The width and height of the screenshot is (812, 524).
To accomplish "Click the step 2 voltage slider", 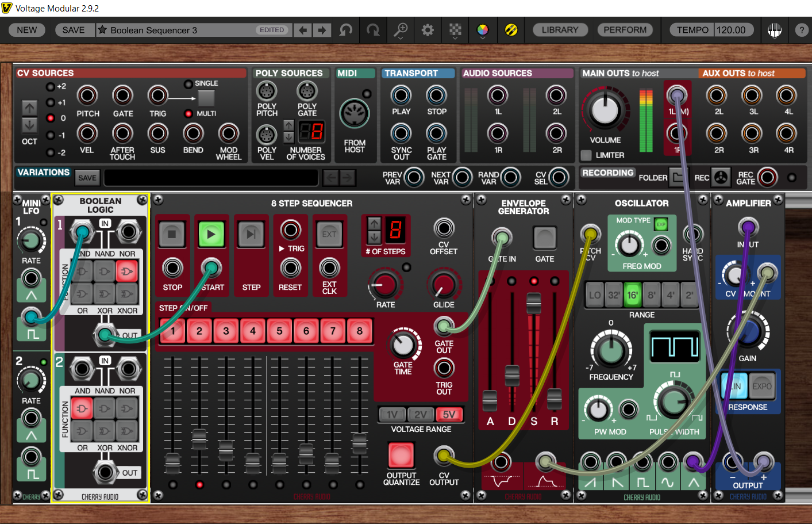I will pos(199,438).
